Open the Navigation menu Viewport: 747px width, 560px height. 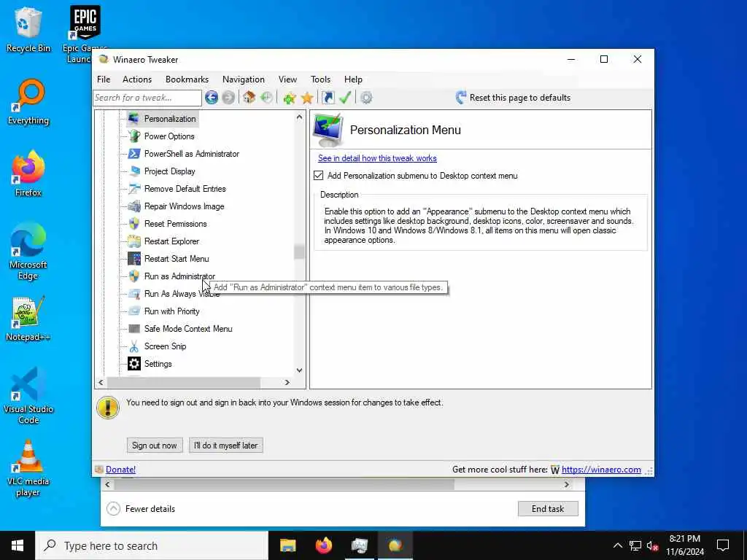(244, 79)
